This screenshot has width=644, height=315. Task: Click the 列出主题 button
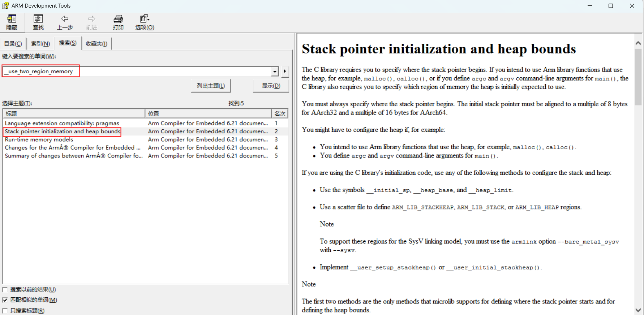(x=211, y=86)
